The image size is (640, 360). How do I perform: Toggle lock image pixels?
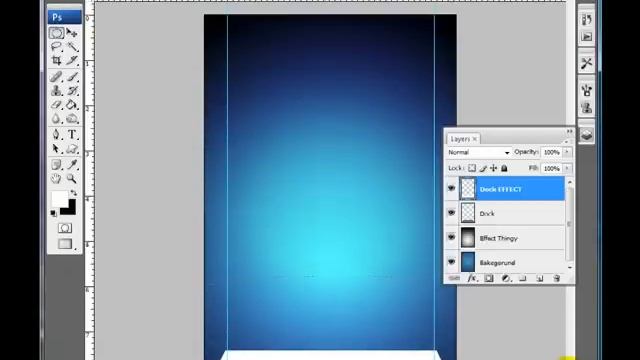[x=483, y=168]
